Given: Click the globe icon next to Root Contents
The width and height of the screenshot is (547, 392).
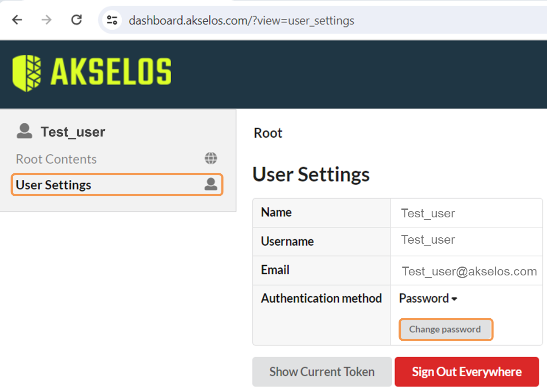Looking at the screenshot, I should (211, 158).
